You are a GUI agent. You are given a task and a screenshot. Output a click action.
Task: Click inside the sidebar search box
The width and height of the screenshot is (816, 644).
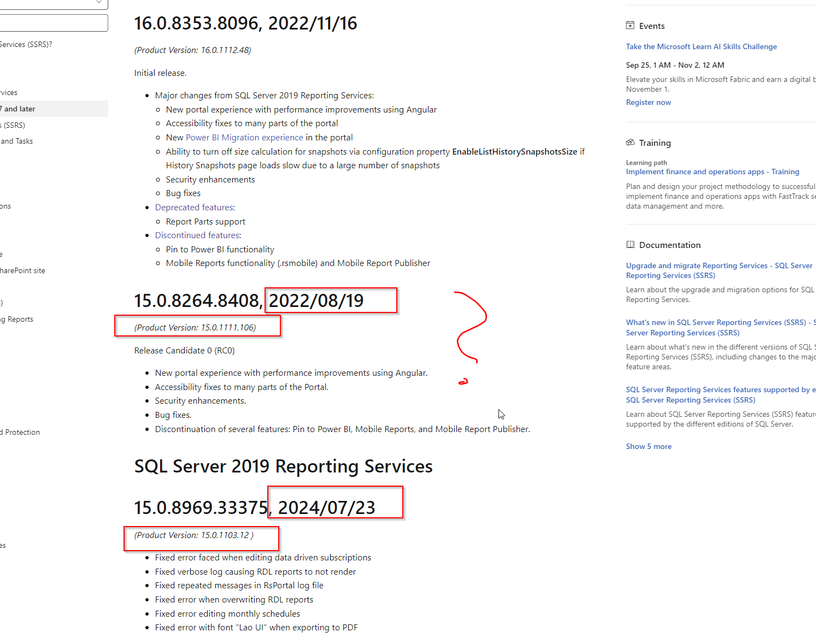pyautogui.click(x=54, y=23)
